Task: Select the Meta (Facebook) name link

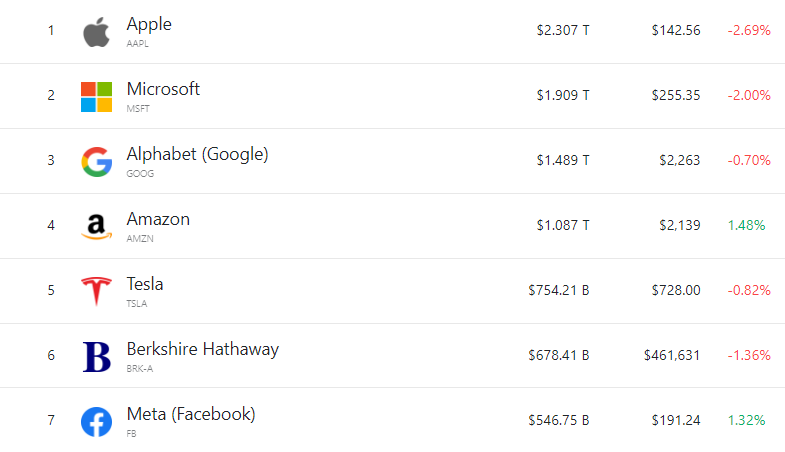Action: (191, 414)
